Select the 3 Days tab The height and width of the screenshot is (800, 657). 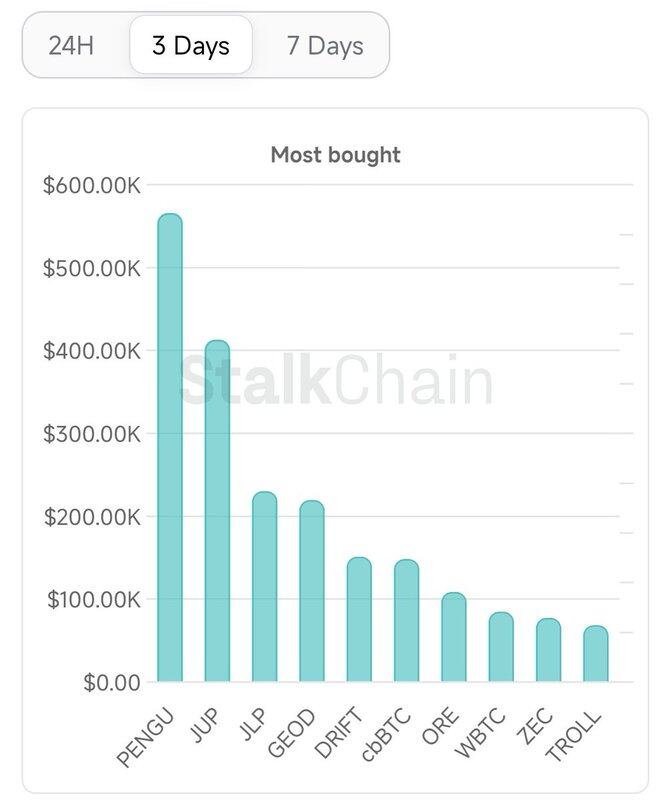190,46
